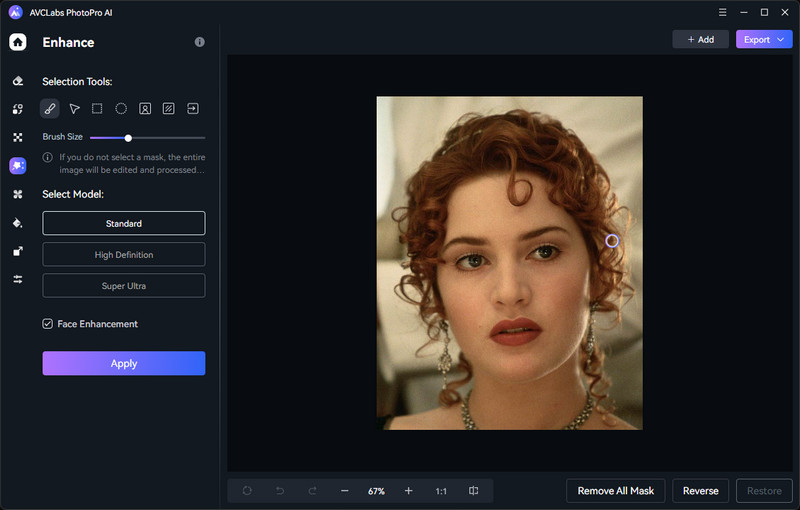Click the reset/refresh view icon
This screenshot has width=800, height=510.
tap(247, 491)
